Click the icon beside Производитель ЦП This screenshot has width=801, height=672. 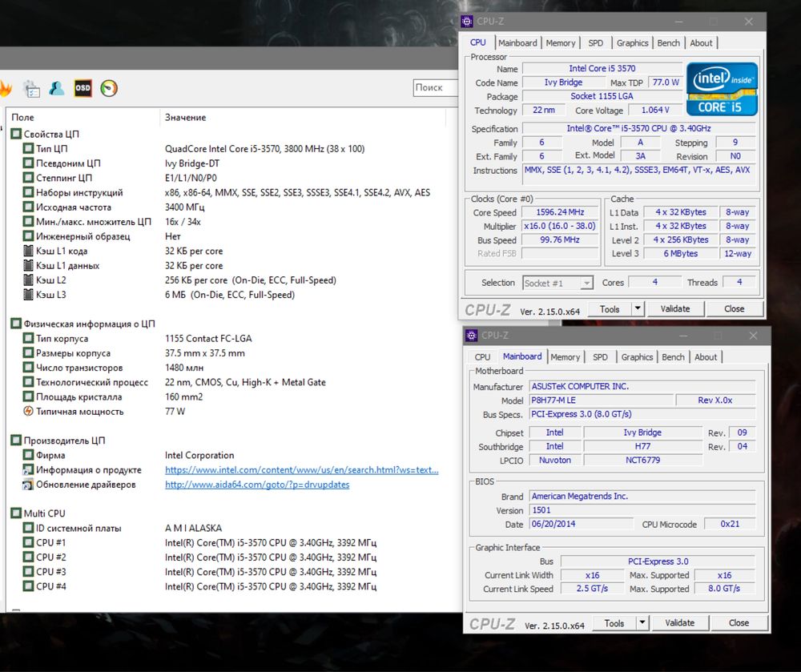pos(16,441)
